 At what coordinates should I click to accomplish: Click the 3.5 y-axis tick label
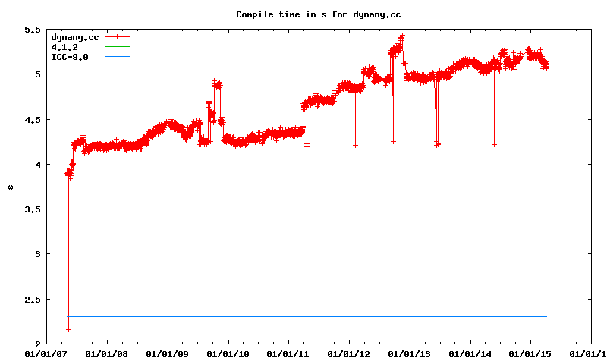tap(32, 209)
